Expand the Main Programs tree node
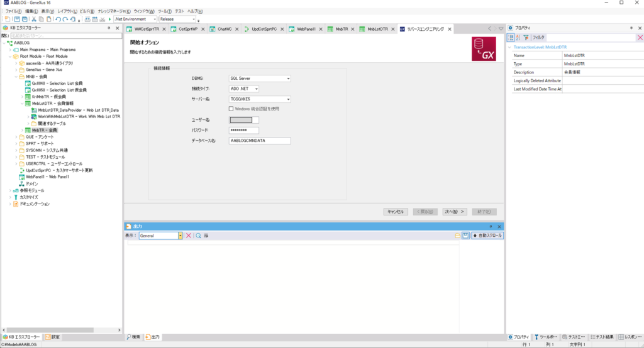 pyautogui.click(x=10, y=50)
